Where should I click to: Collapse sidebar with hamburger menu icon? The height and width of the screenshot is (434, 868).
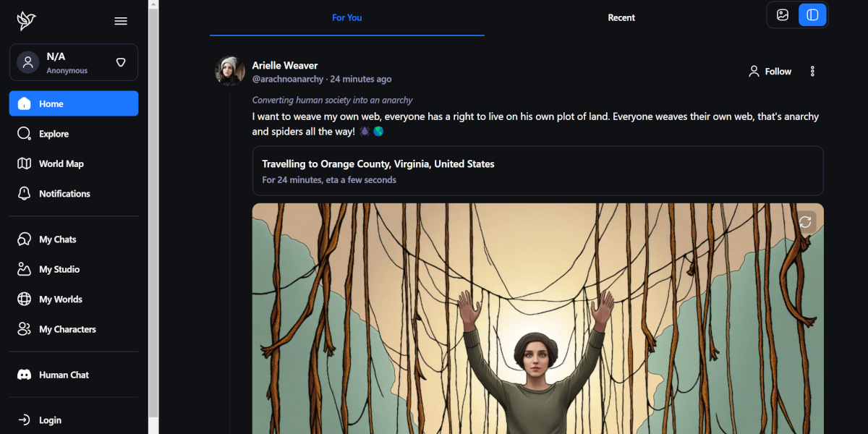point(121,21)
